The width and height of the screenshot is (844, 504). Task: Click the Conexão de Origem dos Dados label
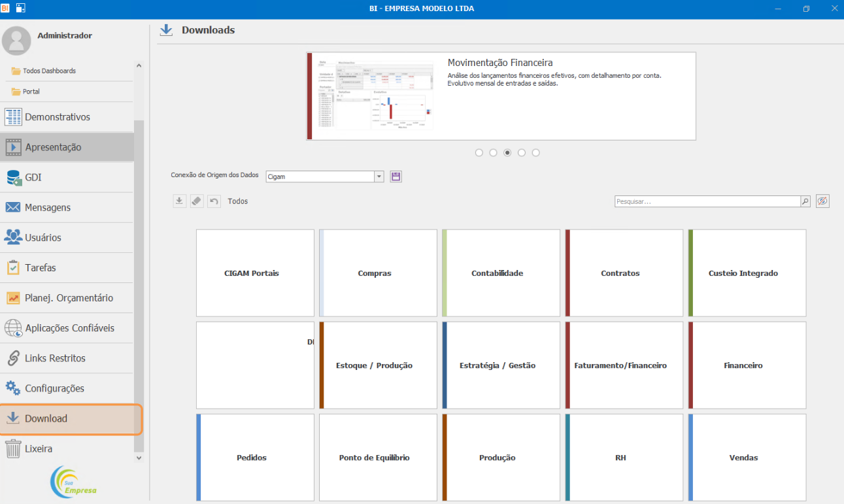click(214, 175)
